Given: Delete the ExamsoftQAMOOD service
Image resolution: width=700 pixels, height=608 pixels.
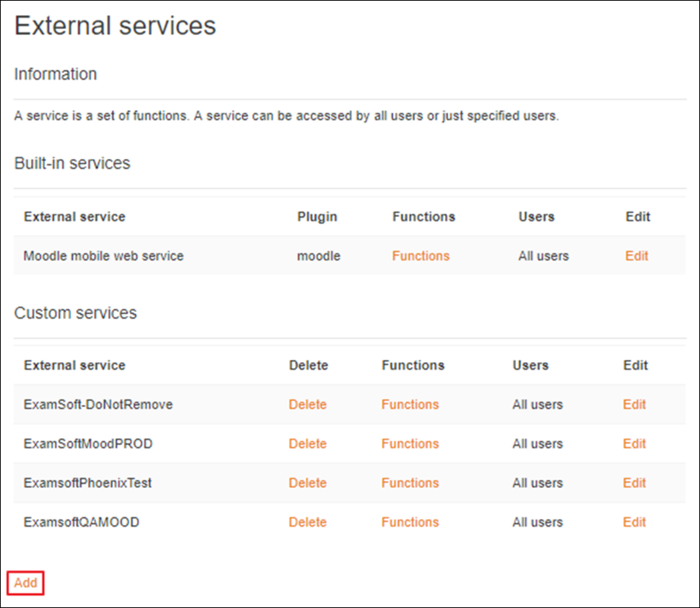Looking at the screenshot, I should [308, 522].
